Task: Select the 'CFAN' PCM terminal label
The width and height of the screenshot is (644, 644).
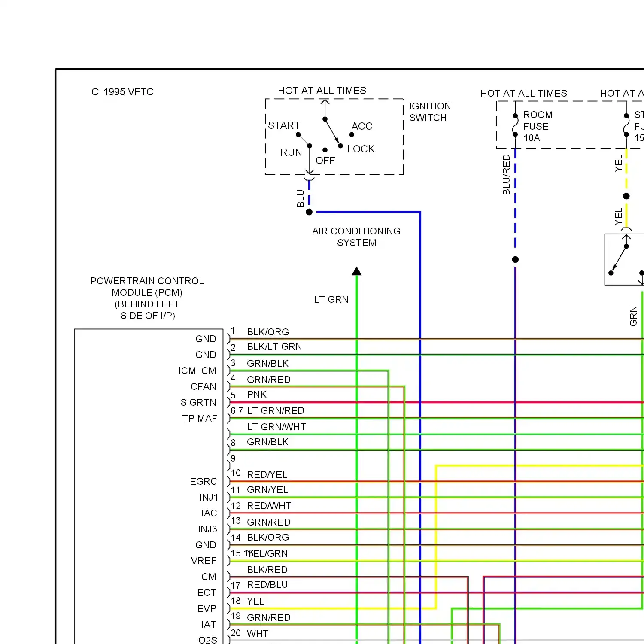Action: [204, 387]
